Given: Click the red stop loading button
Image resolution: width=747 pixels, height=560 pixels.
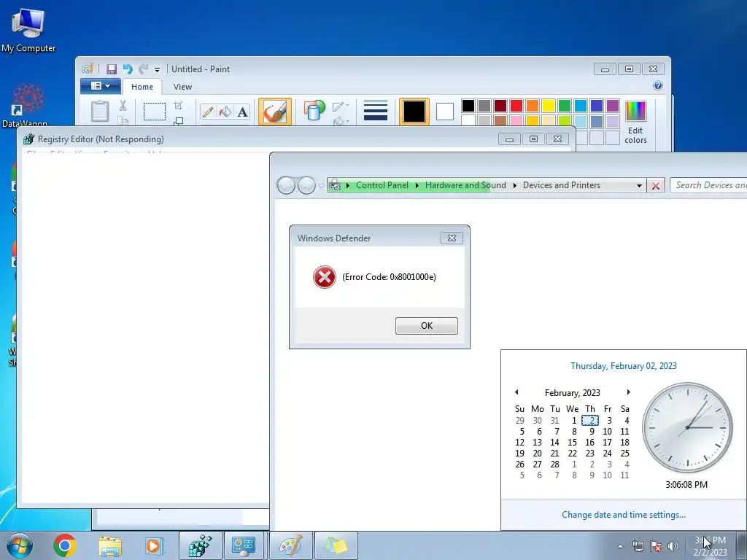Looking at the screenshot, I should pos(656,186).
